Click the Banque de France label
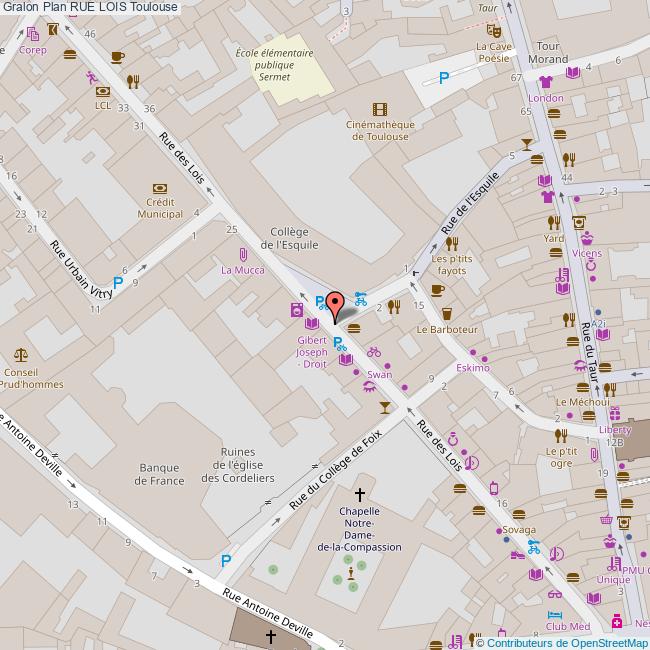 point(162,473)
